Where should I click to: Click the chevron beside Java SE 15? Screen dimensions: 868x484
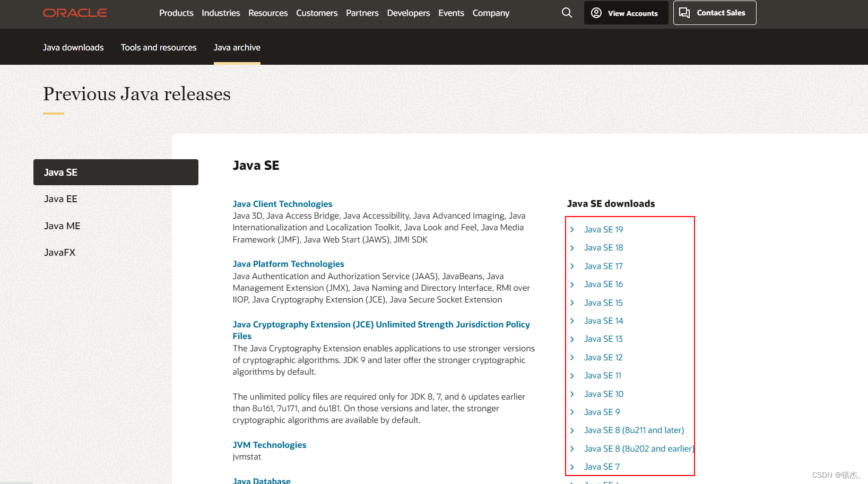(572, 302)
